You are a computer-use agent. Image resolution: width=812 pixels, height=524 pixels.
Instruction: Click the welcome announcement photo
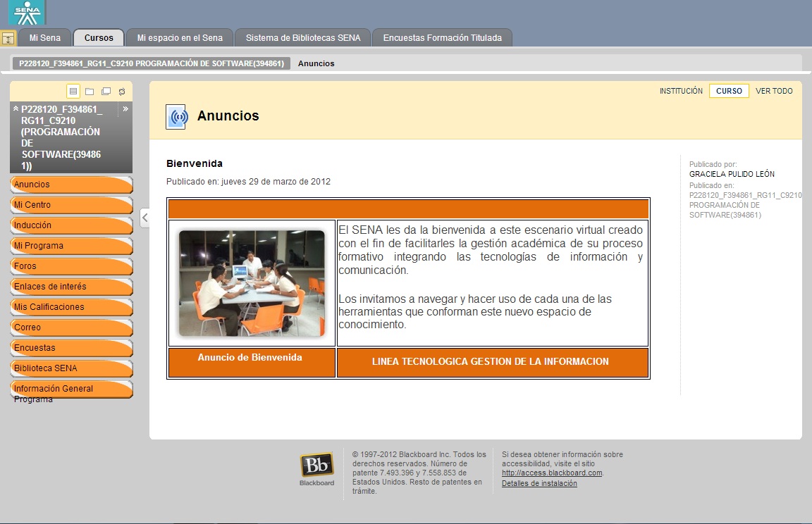(251, 283)
